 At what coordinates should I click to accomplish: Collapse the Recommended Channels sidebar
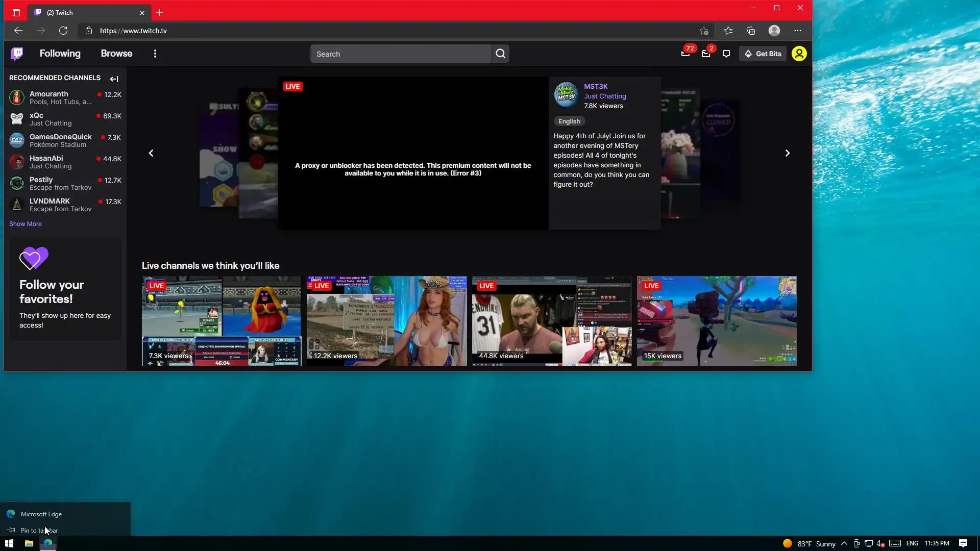(x=114, y=79)
